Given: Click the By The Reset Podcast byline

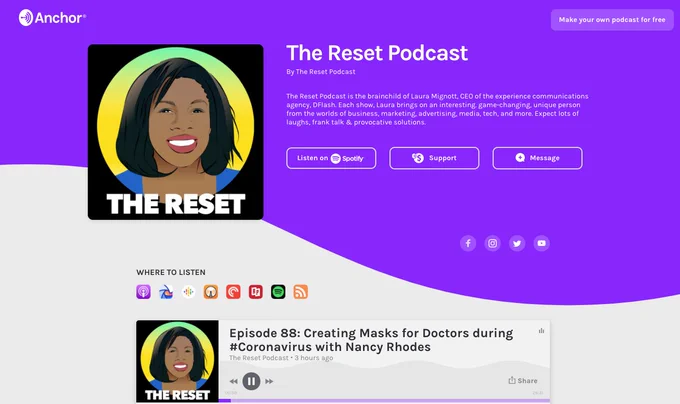Looking at the screenshot, I should (321, 72).
